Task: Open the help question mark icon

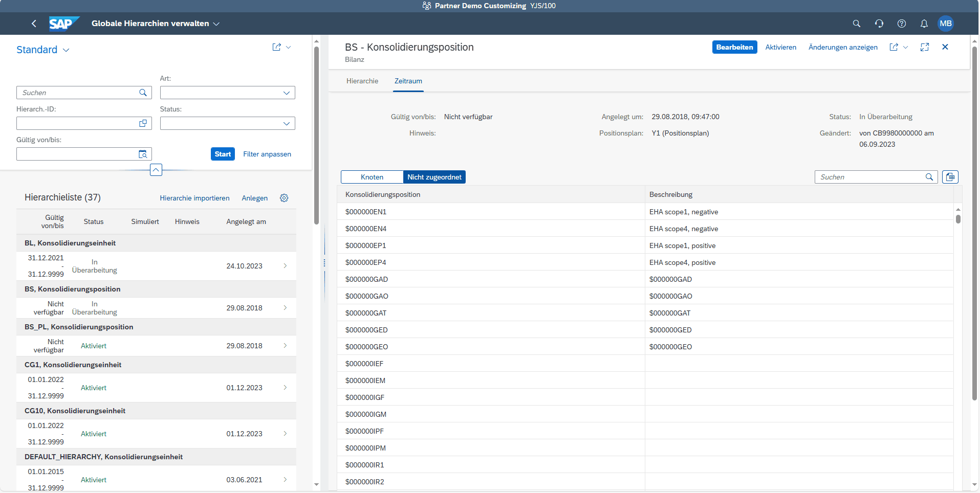Action: coord(901,24)
